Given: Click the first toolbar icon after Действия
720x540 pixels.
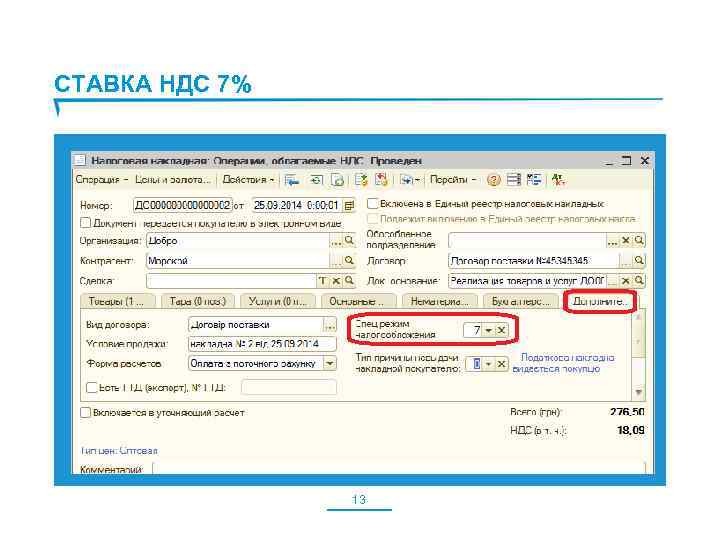Looking at the screenshot, I should coord(291,180).
